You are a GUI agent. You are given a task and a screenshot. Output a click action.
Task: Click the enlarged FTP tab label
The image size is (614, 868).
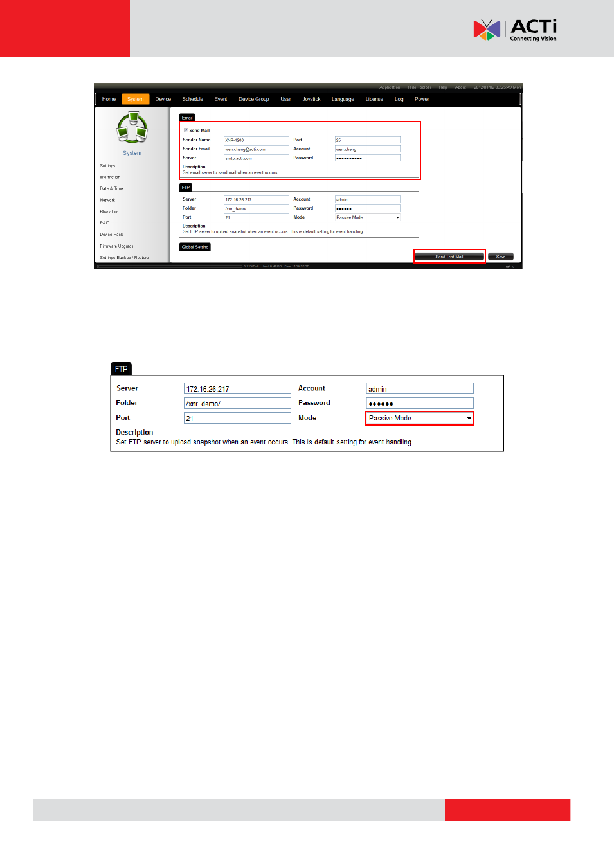tap(121, 369)
